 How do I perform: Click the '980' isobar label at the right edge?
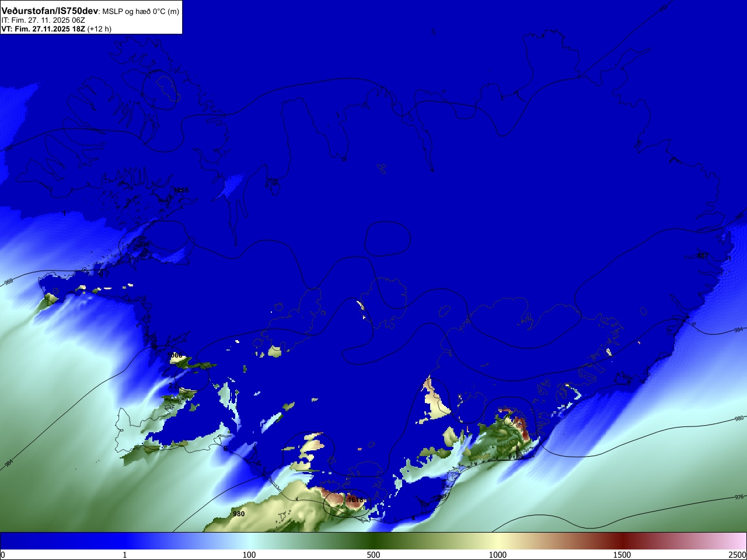(739, 419)
